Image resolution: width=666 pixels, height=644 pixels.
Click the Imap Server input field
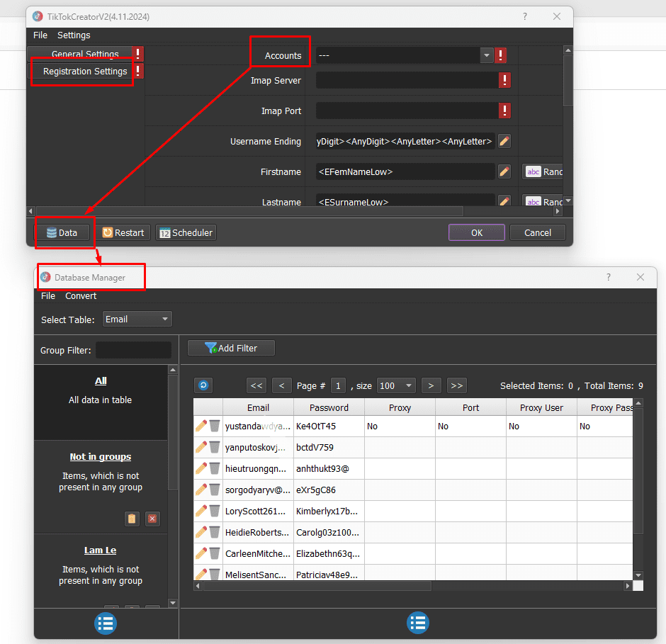[x=407, y=80]
